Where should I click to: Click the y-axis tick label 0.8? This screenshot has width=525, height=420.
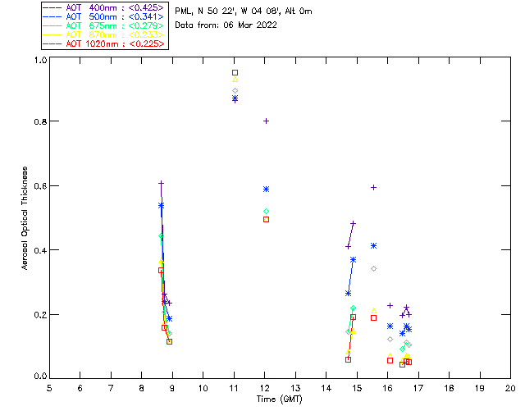coord(40,121)
